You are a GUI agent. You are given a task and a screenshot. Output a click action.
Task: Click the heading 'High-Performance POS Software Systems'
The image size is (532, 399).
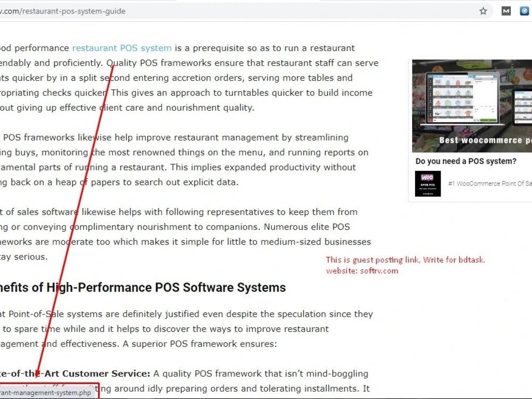166,288
